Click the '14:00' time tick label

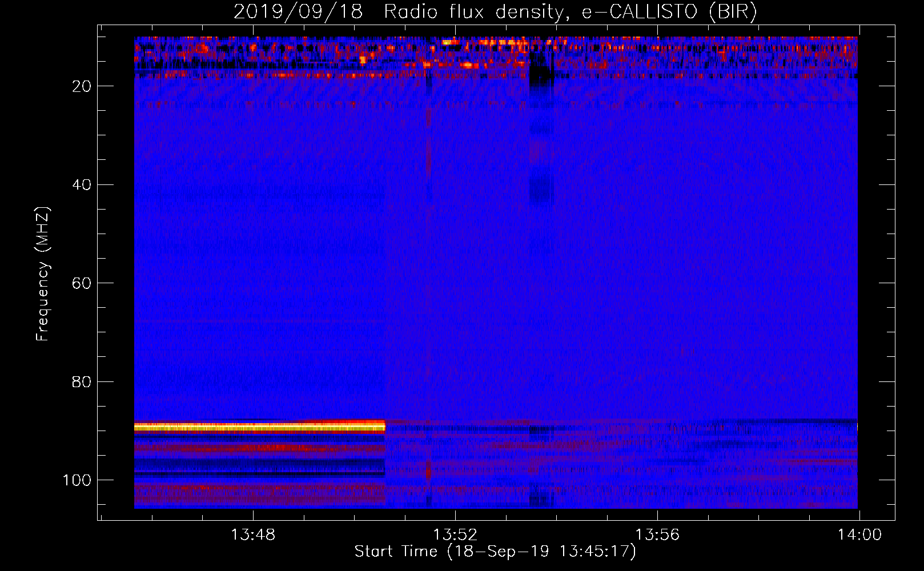[859, 535]
